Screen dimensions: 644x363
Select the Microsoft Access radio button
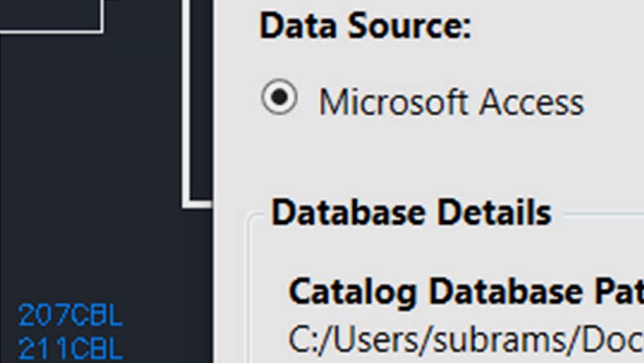[x=279, y=98]
